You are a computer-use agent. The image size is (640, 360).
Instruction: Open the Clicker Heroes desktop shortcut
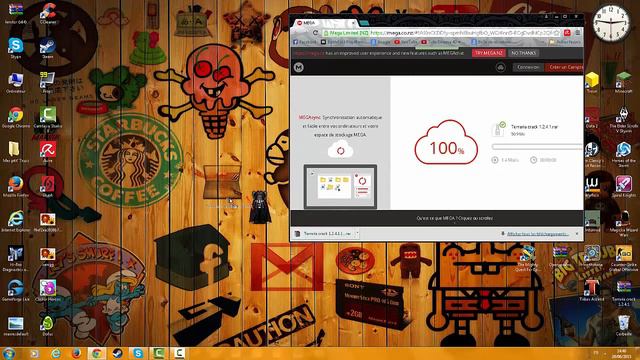48,290
